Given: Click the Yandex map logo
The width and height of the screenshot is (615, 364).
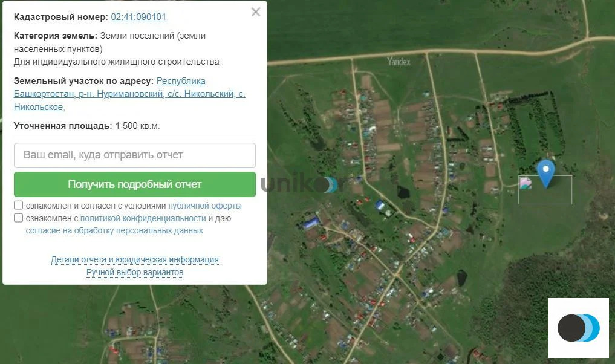Looking at the screenshot, I should click(399, 62).
